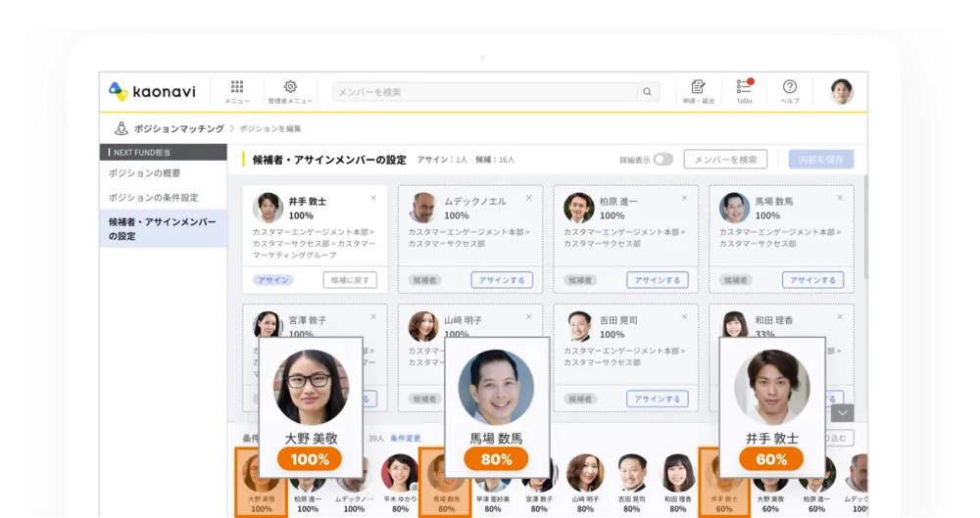Click the アサイン tag on 井手 敦士 card

pyautogui.click(x=273, y=280)
